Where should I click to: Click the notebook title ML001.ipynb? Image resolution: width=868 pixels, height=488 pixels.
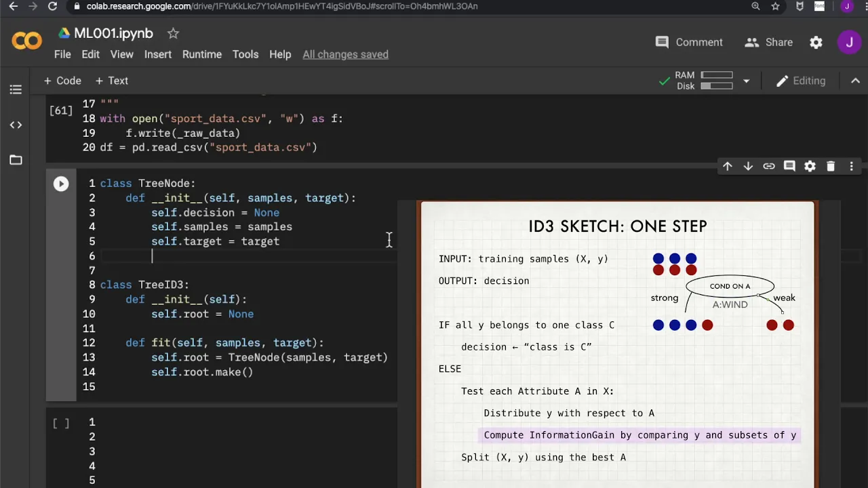(x=113, y=33)
